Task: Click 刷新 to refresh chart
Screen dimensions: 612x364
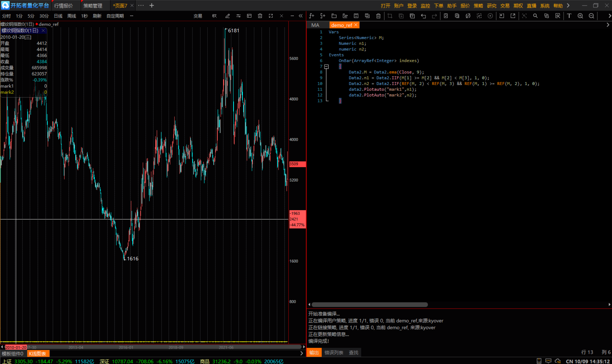Action: pyautogui.click(x=97, y=16)
